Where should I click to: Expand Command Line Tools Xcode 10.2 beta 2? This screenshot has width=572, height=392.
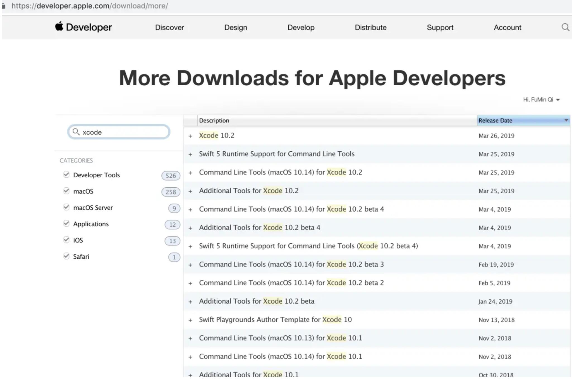(190, 283)
